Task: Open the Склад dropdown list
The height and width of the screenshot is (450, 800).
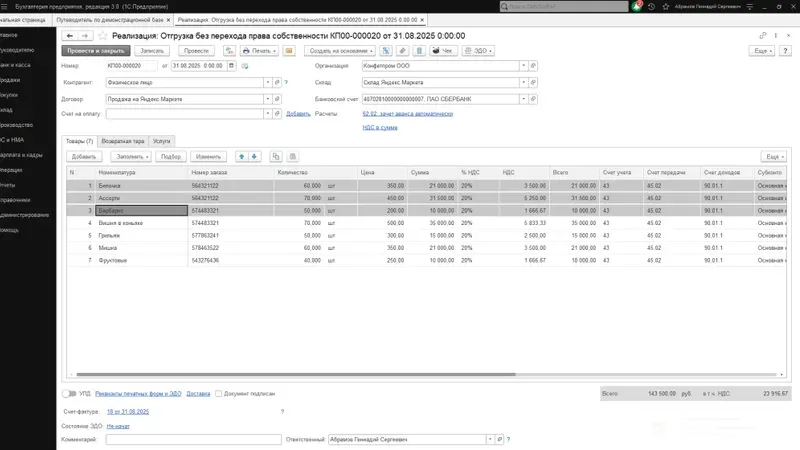Action: click(x=523, y=83)
